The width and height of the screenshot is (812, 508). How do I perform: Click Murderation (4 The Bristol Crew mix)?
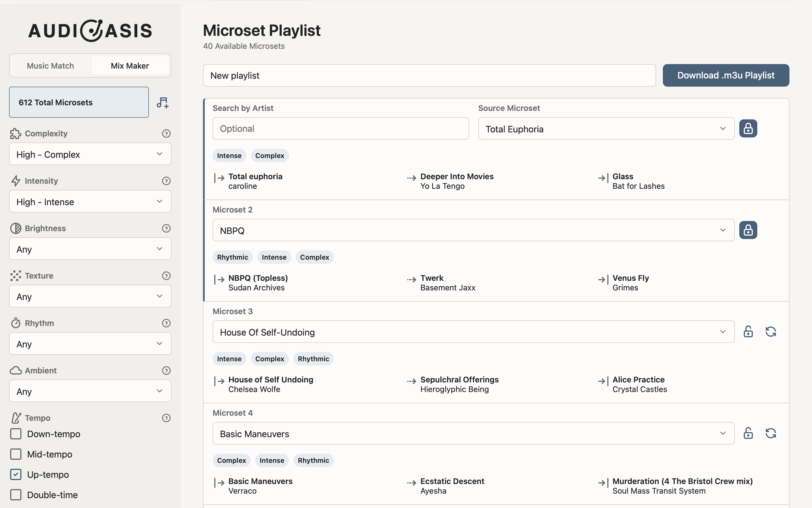(683, 481)
